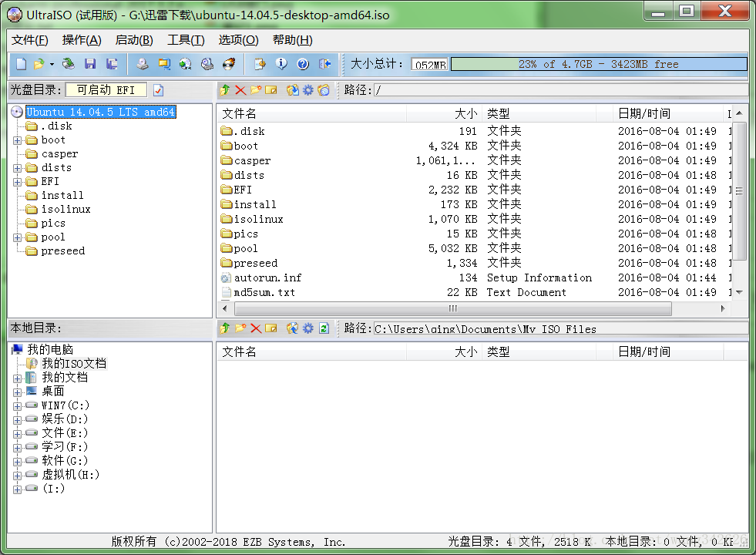
Task: Open an ISO file with the folder icon
Action: (x=39, y=64)
